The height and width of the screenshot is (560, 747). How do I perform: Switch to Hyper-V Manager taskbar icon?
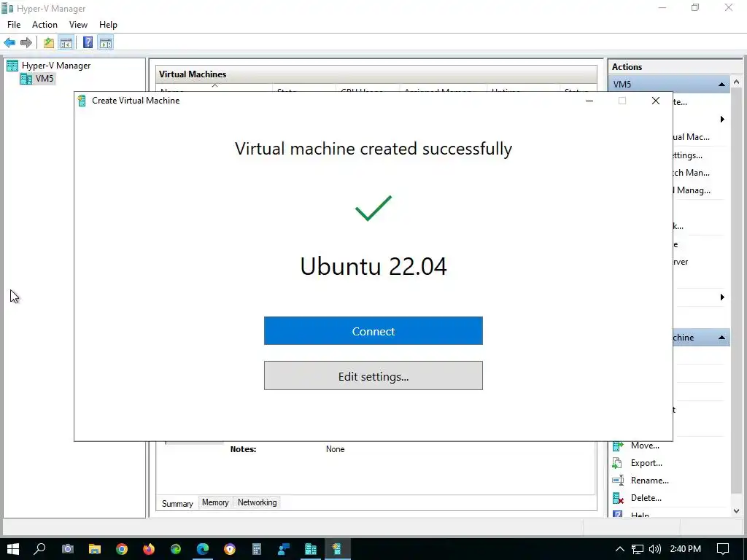coord(311,549)
